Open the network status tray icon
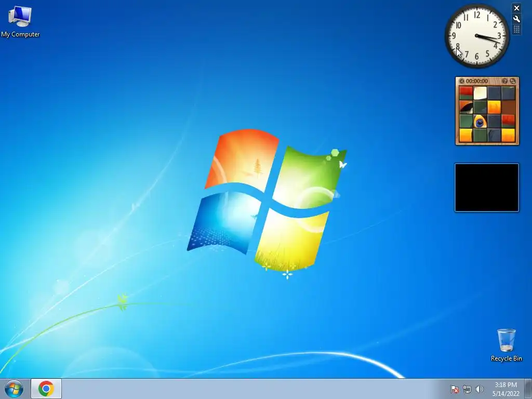This screenshot has height=399, width=532. (467, 389)
